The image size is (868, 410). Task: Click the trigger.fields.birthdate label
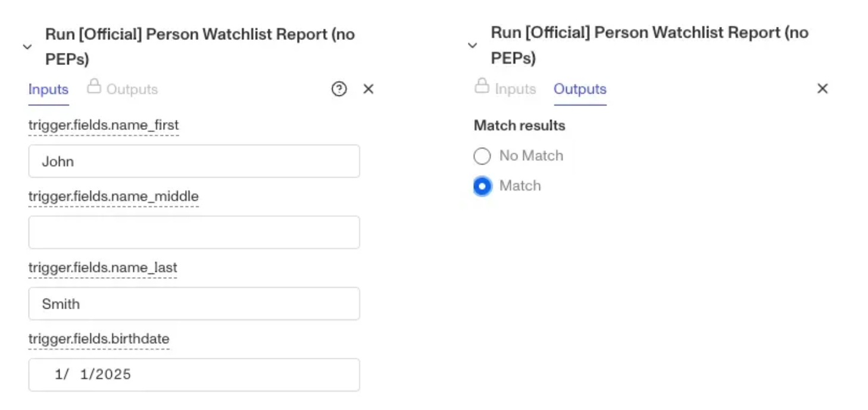pyautogui.click(x=99, y=338)
